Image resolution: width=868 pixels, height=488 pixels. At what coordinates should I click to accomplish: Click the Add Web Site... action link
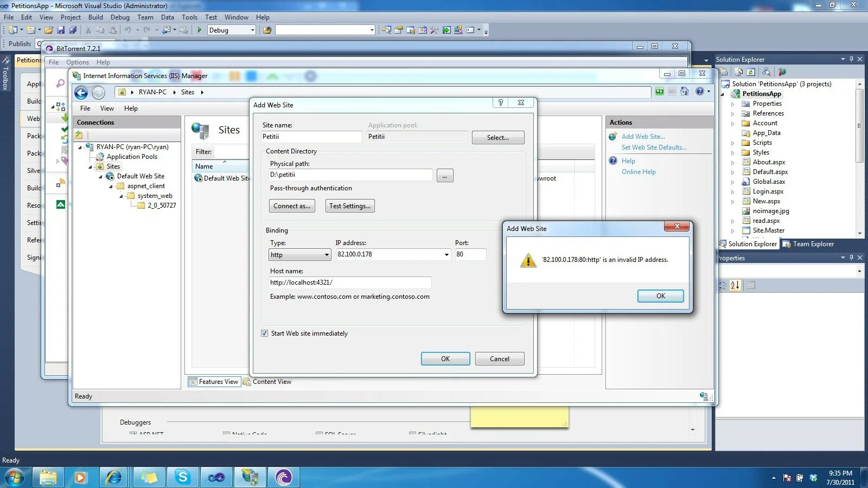[643, 137]
